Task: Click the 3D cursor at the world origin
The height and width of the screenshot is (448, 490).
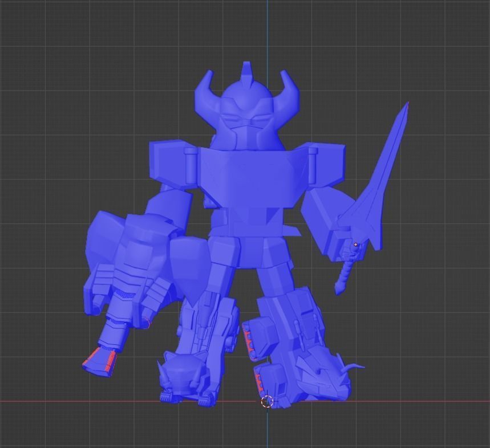Action: click(267, 401)
